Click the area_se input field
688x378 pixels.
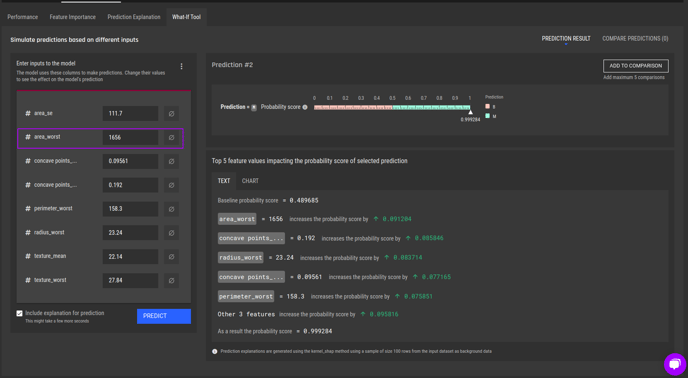[x=130, y=113]
